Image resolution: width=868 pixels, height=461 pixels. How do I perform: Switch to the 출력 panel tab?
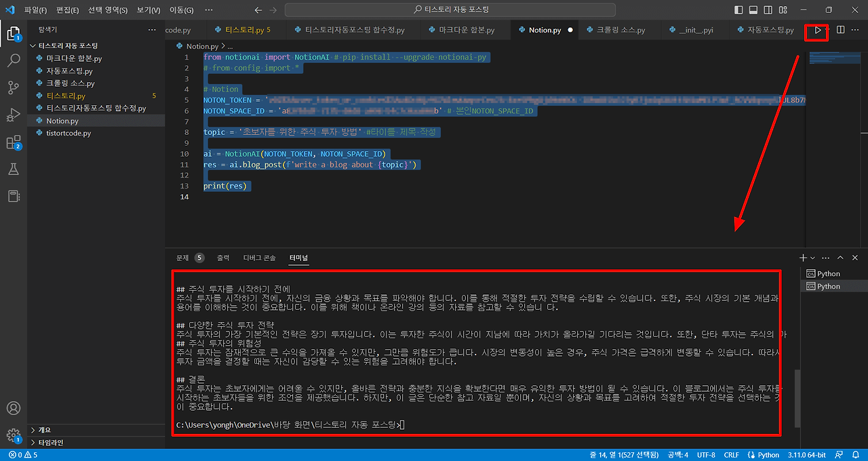223,258
